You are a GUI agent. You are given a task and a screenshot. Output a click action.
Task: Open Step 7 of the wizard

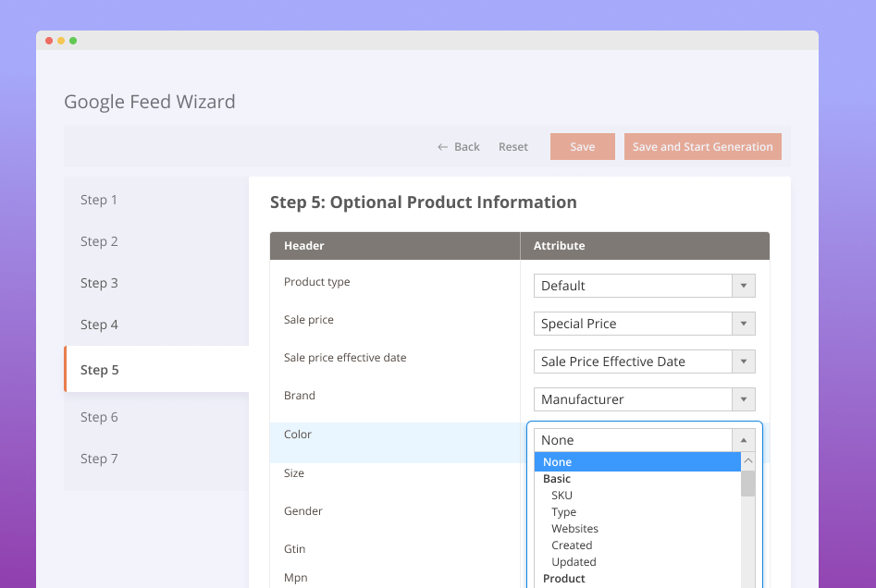click(99, 459)
